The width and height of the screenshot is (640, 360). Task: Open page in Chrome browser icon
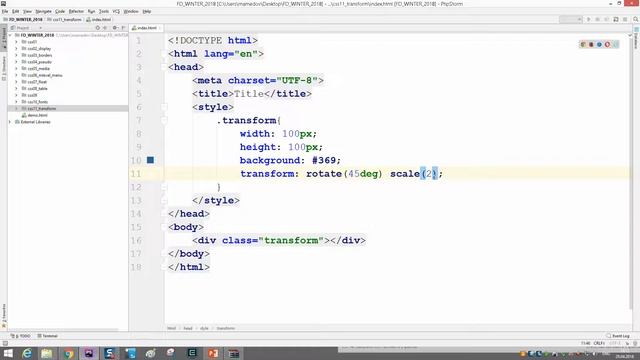tap(583, 44)
